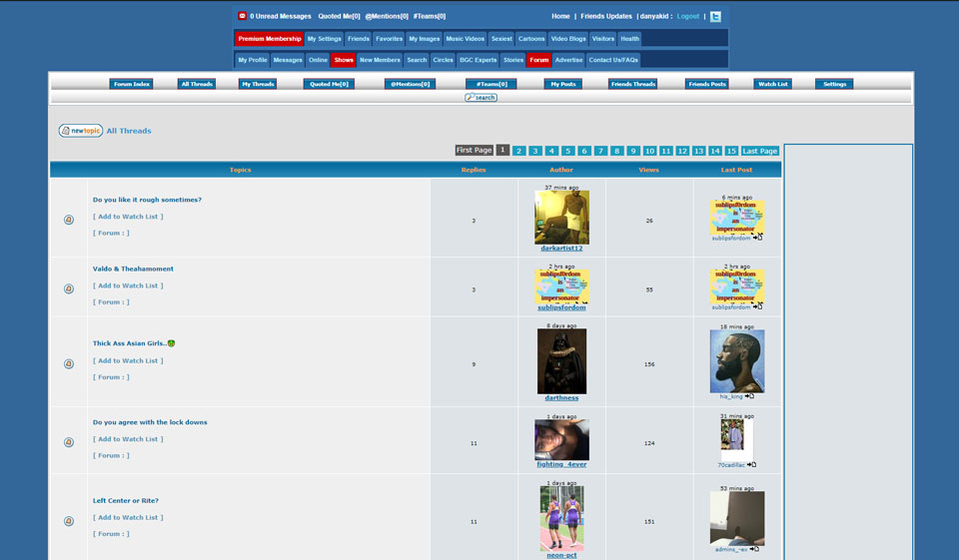This screenshot has height=560, width=959.
Task: Click the unread messages envelope icon
Action: point(242,16)
